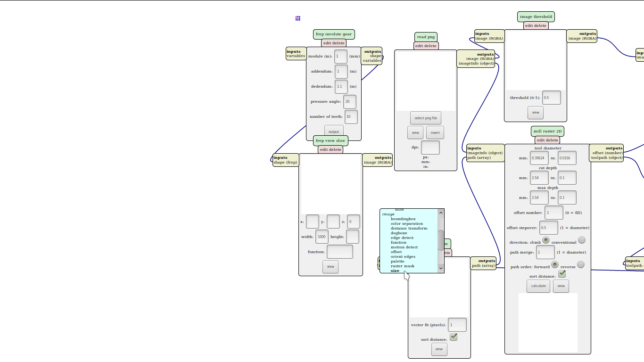Click 'toolpath (object)' output port
The height and width of the screenshot is (362, 644).
point(607,158)
